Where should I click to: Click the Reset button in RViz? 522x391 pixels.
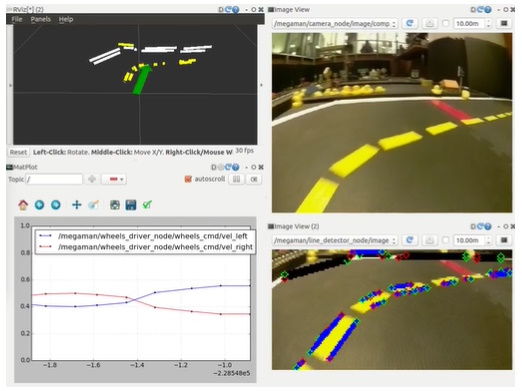(18, 152)
